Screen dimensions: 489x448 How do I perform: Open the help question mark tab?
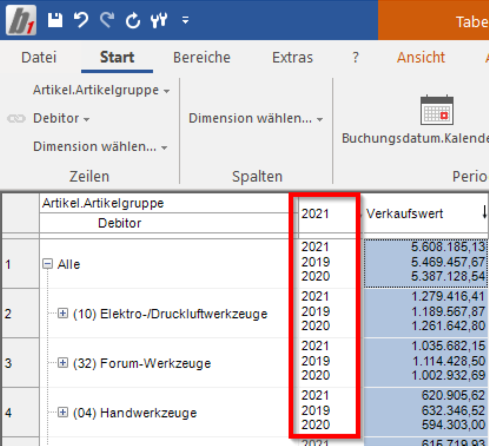[355, 57]
